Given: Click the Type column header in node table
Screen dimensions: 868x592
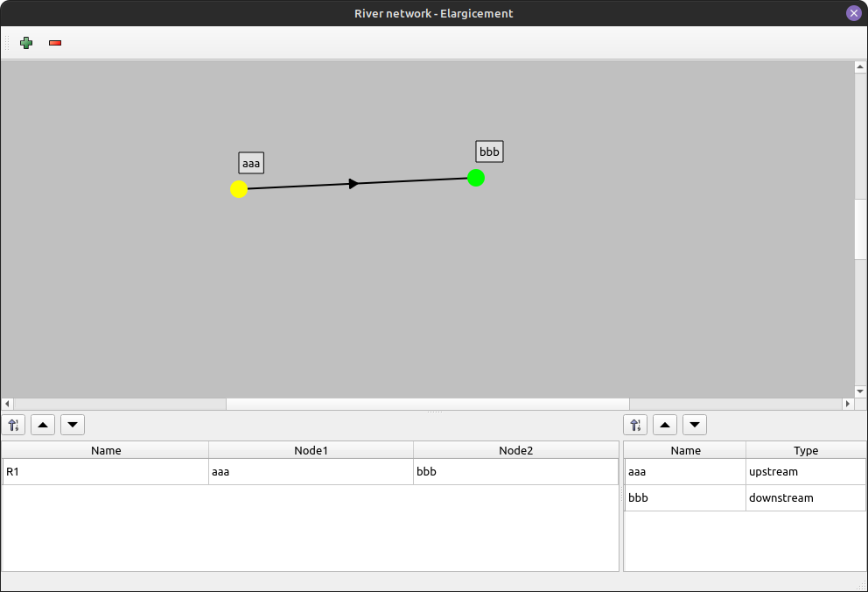Looking at the screenshot, I should point(805,450).
